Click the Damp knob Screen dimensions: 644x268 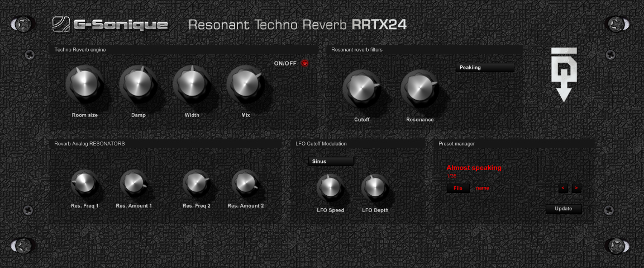point(138,85)
